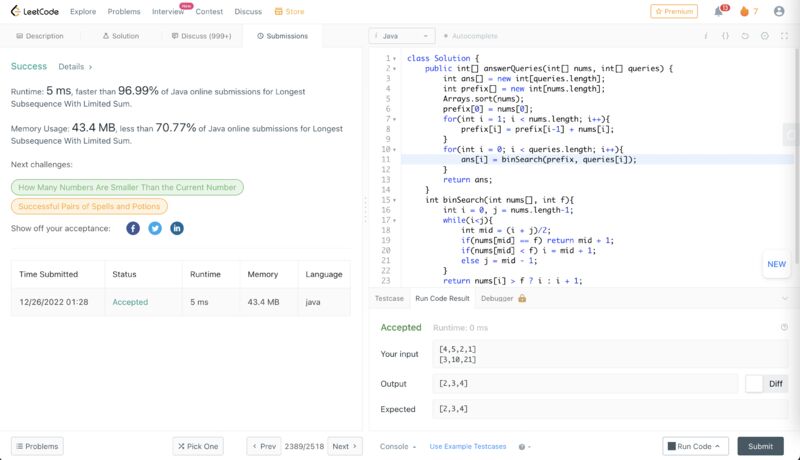The image size is (800, 460).
Task: Reset code with the revert icon
Action: coord(745,36)
